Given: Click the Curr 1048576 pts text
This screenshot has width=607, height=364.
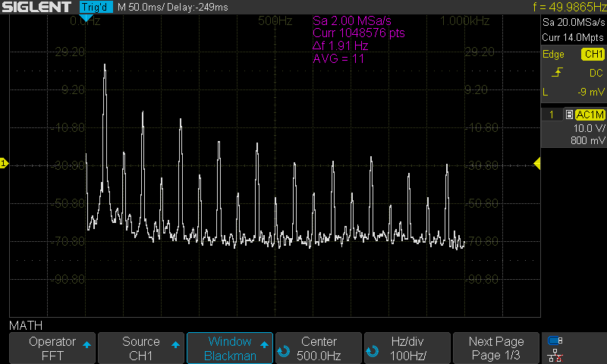Looking at the screenshot, I should coord(359,33).
